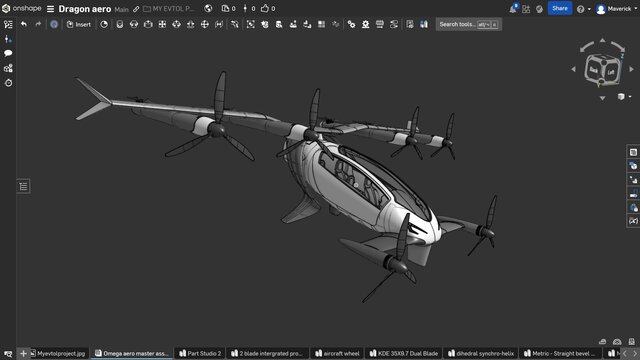640x360 pixels.
Task: Open the Onshape home logo
Action: [x=21, y=8]
